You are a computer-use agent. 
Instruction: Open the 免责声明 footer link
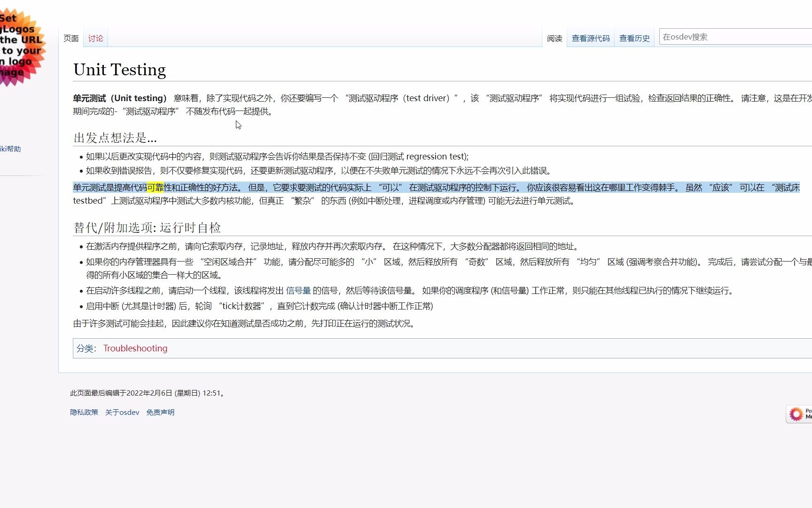click(x=160, y=412)
